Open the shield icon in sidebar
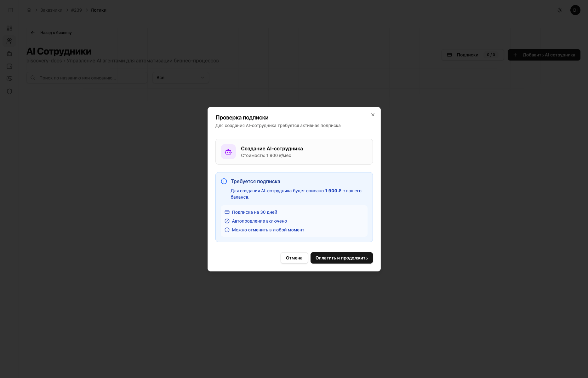This screenshot has height=378, width=588. click(9, 91)
